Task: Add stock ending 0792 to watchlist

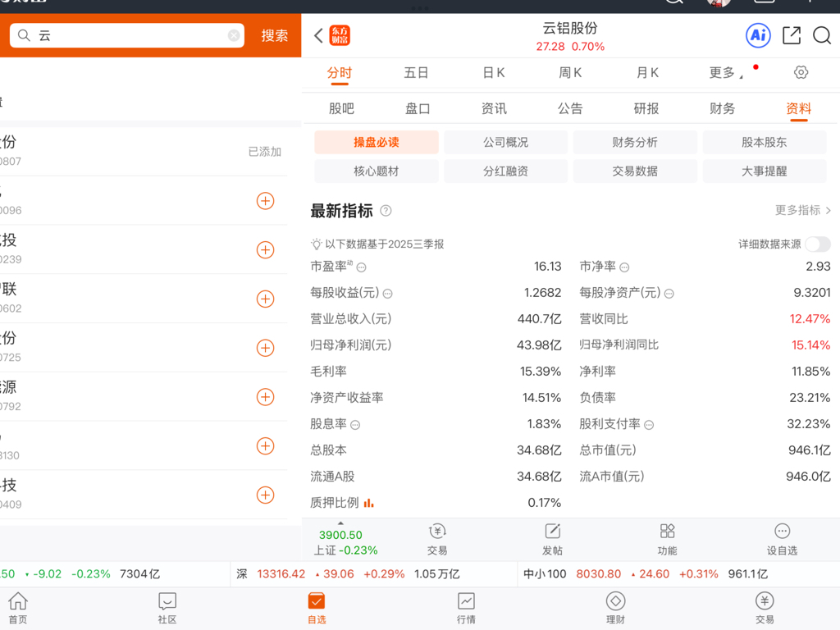Action: pos(265,397)
